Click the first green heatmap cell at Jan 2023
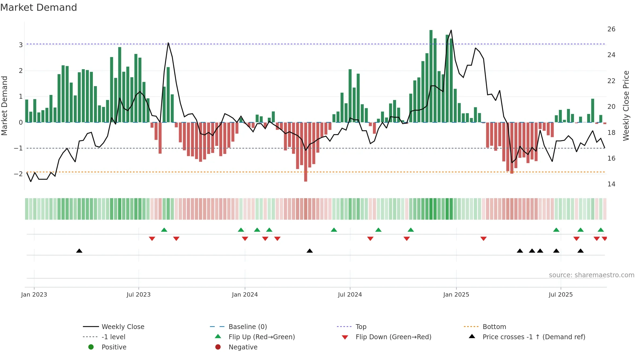Image resolution: width=644 pixels, height=362 pixels. pyautogui.click(x=27, y=209)
